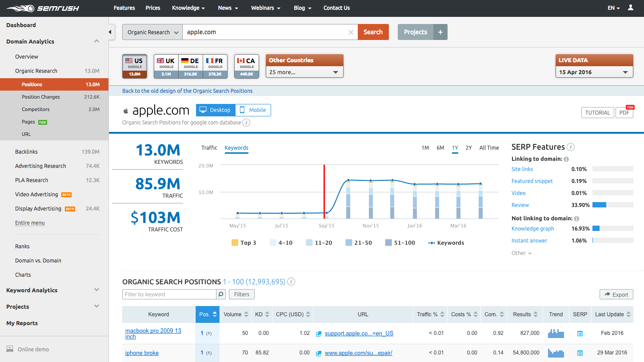Viewport: 644px width, 362px height.
Task: Open the TUTORIAL button
Action: pos(597,113)
